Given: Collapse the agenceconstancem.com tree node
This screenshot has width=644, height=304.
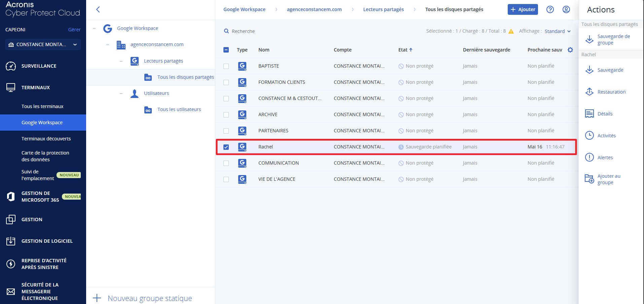Looking at the screenshot, I should (x=108, y=45).
